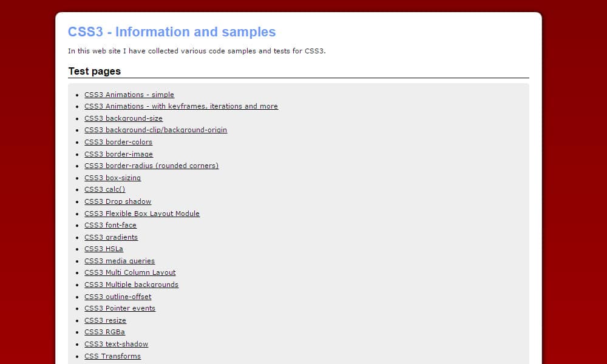Visit the CSS3 font-face page
This screenshot has height=364, width=607.
pyautogui.click(x=110, y=225)
